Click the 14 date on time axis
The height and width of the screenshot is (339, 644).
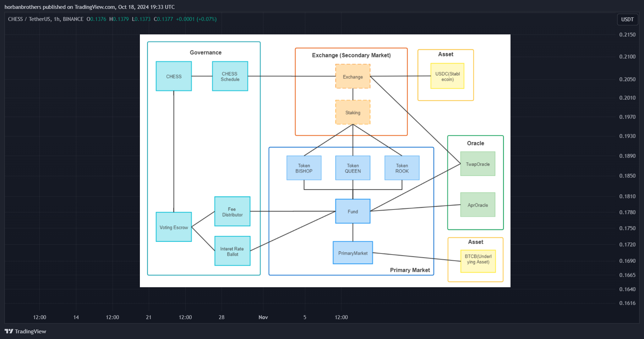76,317
